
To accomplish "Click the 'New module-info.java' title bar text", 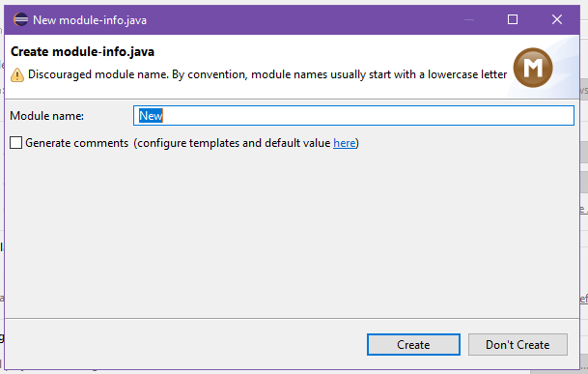I will pos(90,20).
